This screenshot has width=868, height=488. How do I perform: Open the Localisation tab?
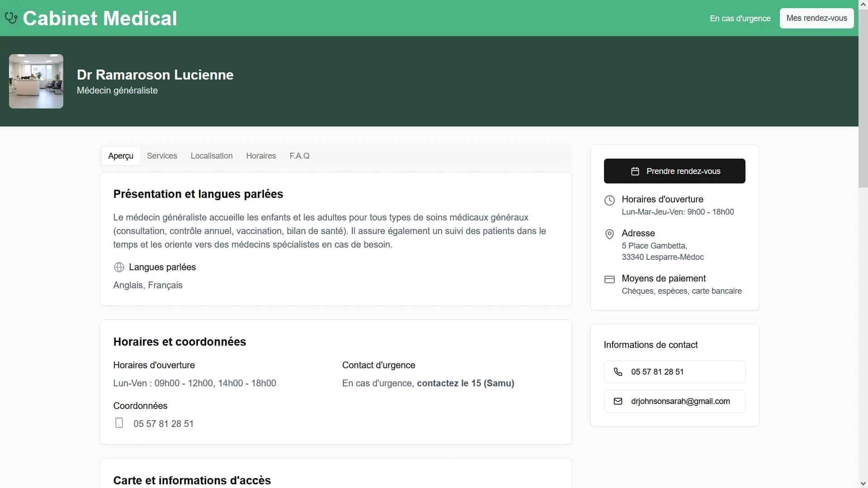coord(212,156)
